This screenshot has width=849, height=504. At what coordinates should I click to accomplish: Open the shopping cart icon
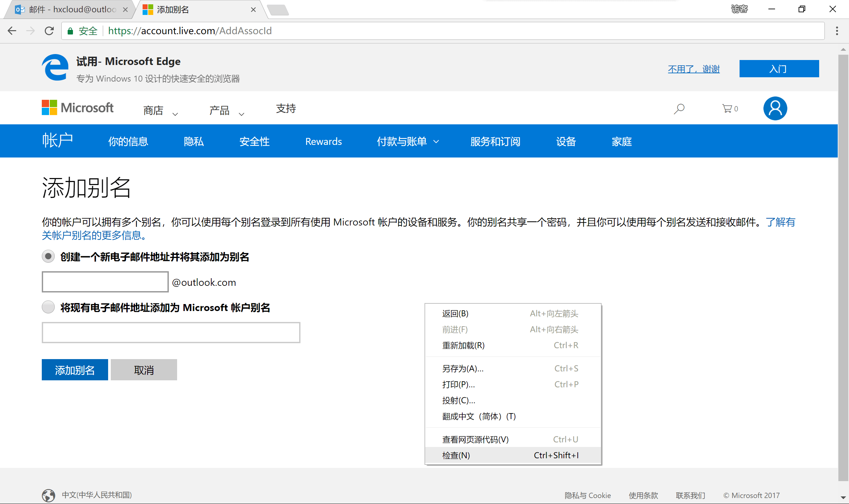coord(727,109)
